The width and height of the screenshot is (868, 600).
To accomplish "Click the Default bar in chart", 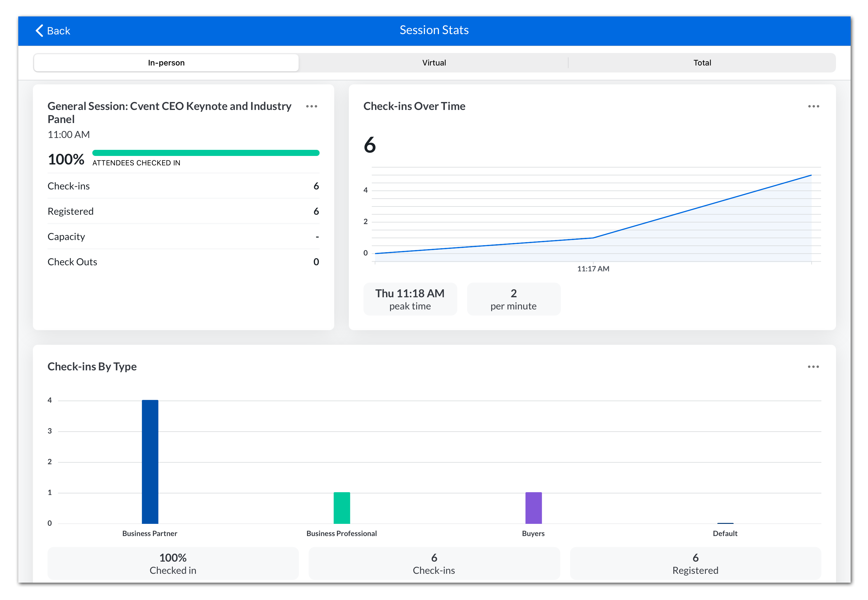I will tap(725, 523).
